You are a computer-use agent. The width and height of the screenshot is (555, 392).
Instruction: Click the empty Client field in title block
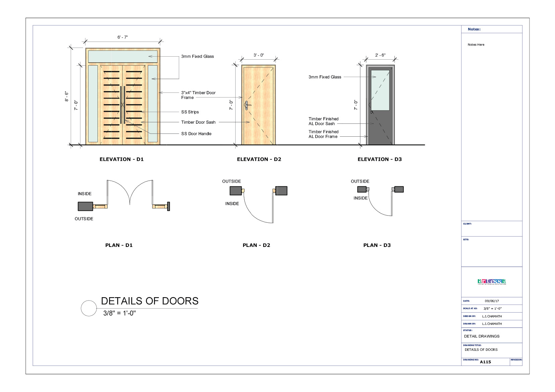point(492,230)
